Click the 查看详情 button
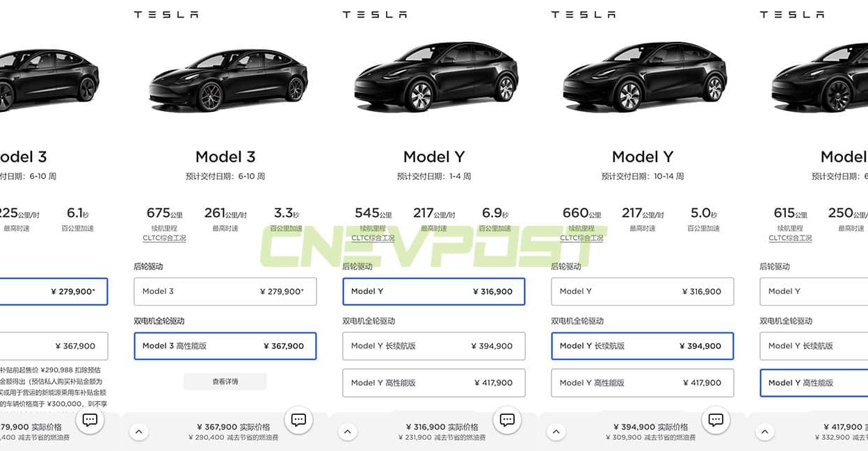The height and width of the screenshot is (451, 868). coord(225,382)
